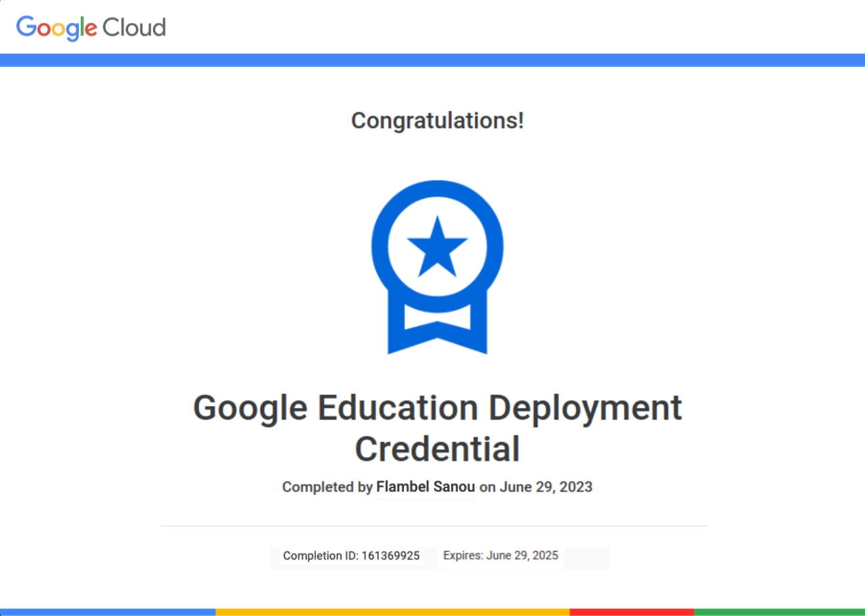Click the word Cloud in the logo
The image size is (865, 616).
click(135, 28)
